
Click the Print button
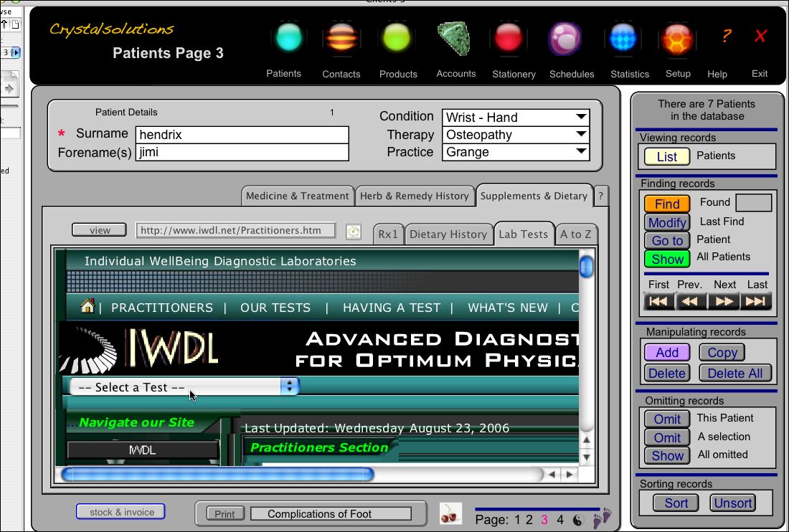click(225, 514)
